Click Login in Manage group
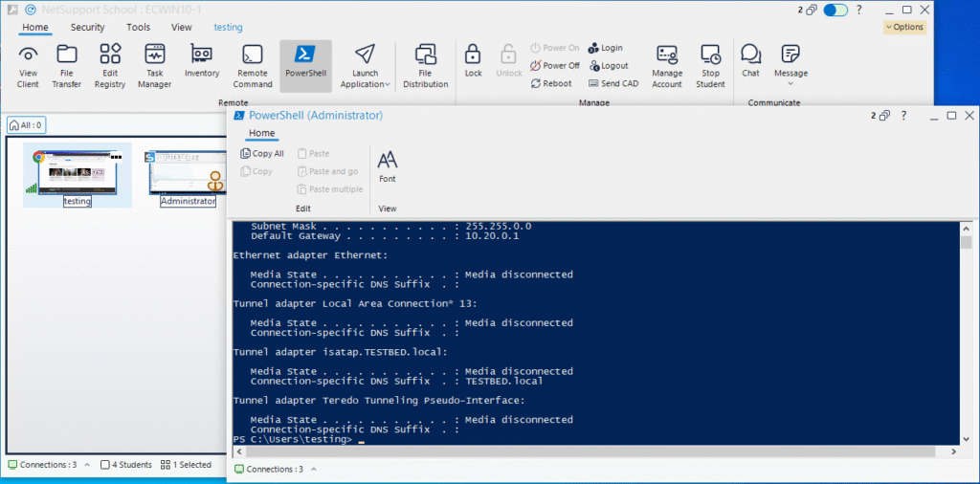Screen dimensions: 980x484 point(605,48)
